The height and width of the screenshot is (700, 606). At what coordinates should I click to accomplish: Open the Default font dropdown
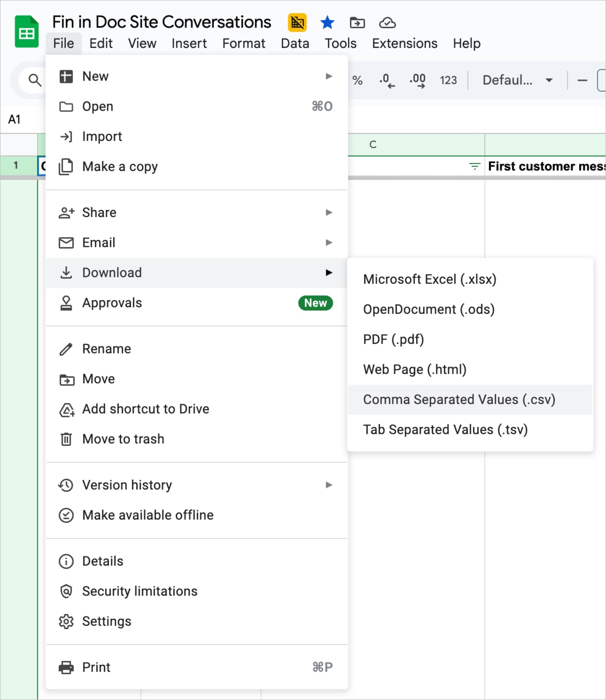(x=515, y=80)
